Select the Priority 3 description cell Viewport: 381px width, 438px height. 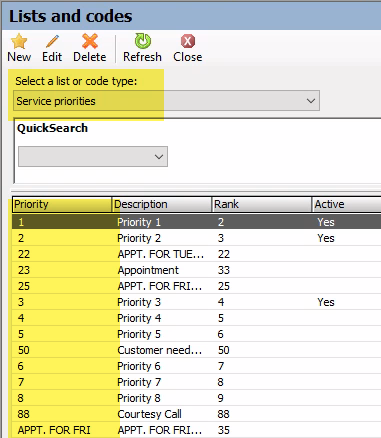pyautogui.click(x=139, y=302)
